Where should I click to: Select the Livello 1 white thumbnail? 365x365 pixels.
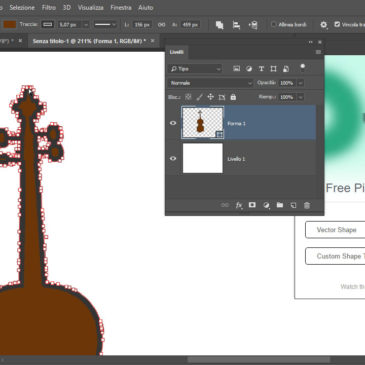pos(203,158)
